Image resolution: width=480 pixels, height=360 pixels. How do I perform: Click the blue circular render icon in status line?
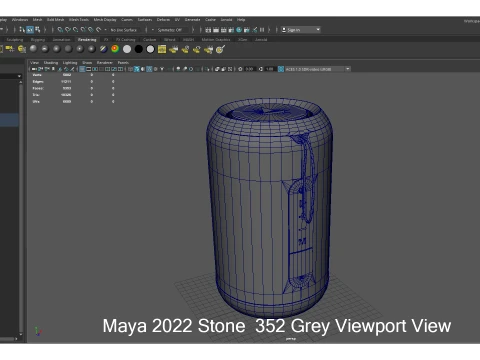pyautogui.click(x=239, y=30)
